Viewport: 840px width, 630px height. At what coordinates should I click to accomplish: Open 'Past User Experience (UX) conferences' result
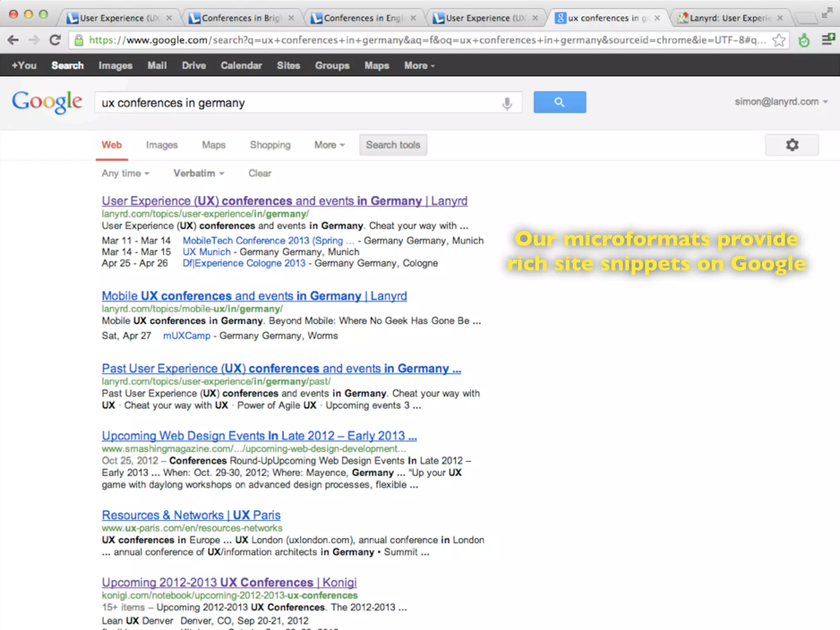[281, 368]
